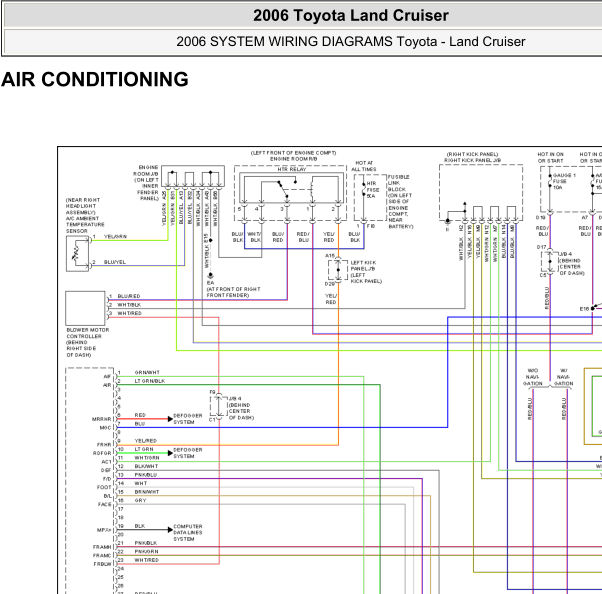Select the 'BLOWER MOTOR CONTROLLER' label

(x=88, y=333)
